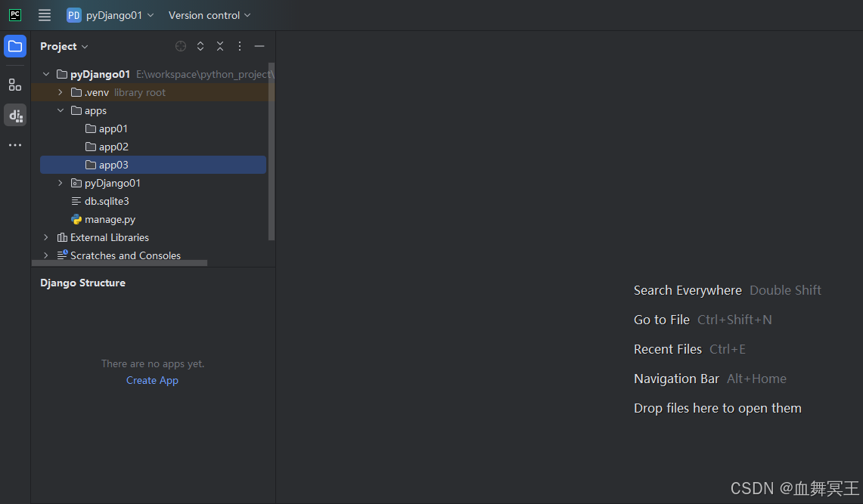The image size is (863, 504).
Task: Click the db.sqlite3 file icon
Action: tap(76, 201)
